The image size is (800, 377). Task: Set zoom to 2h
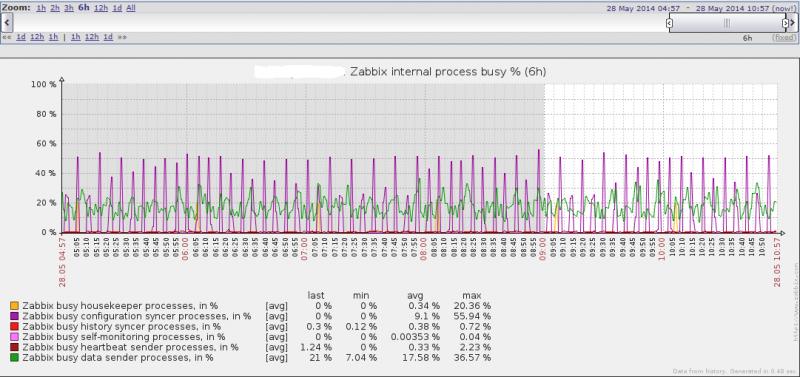(x=55, y=8)
